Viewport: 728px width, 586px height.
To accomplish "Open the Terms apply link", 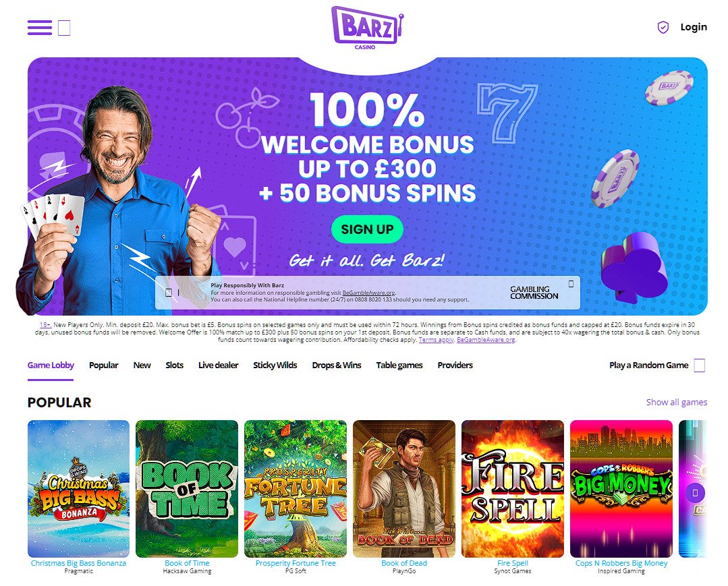I will point(436,340).
